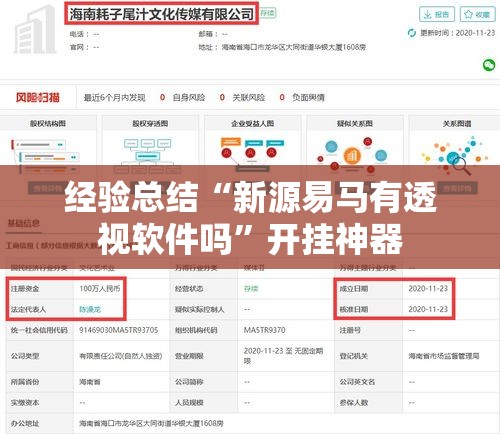Click the 人员规模 label cell
The width and height of the screenshot is (500, 434).
[x=204, y=403]
